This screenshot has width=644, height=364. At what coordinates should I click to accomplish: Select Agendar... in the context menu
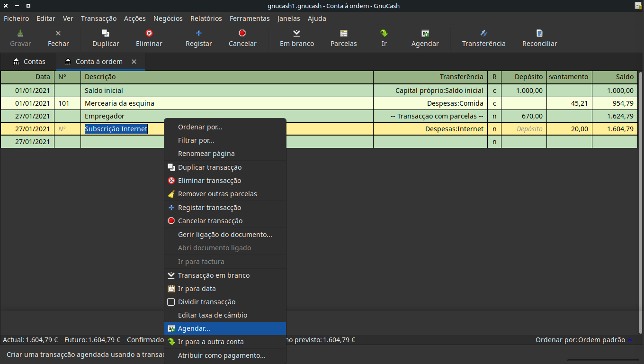coord(194,328)
